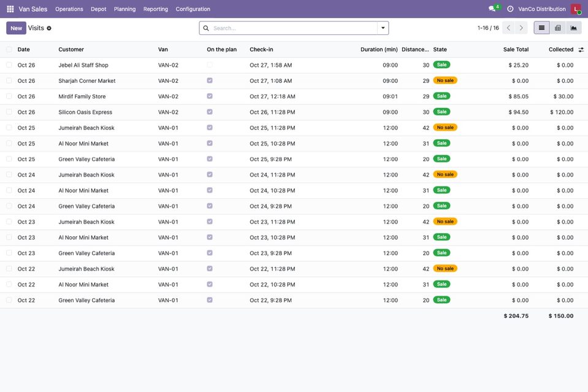Open the Silicon Oasis Express visit

tap(85, 112)
